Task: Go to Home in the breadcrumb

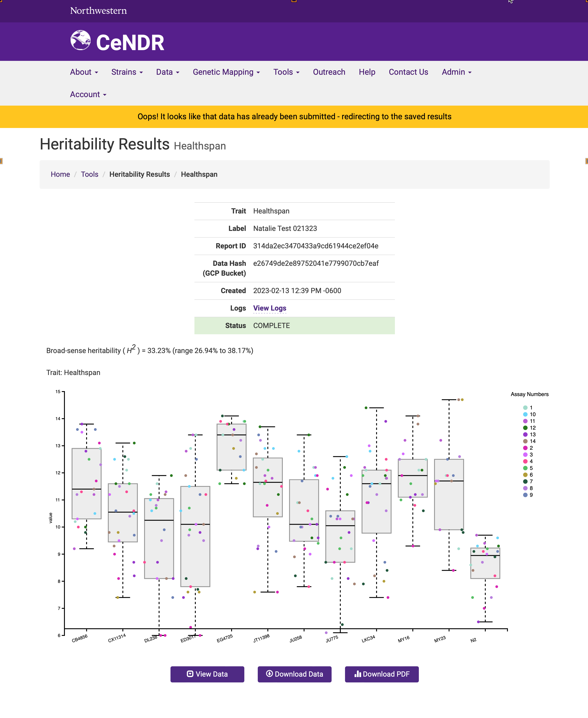Action: 60,175
